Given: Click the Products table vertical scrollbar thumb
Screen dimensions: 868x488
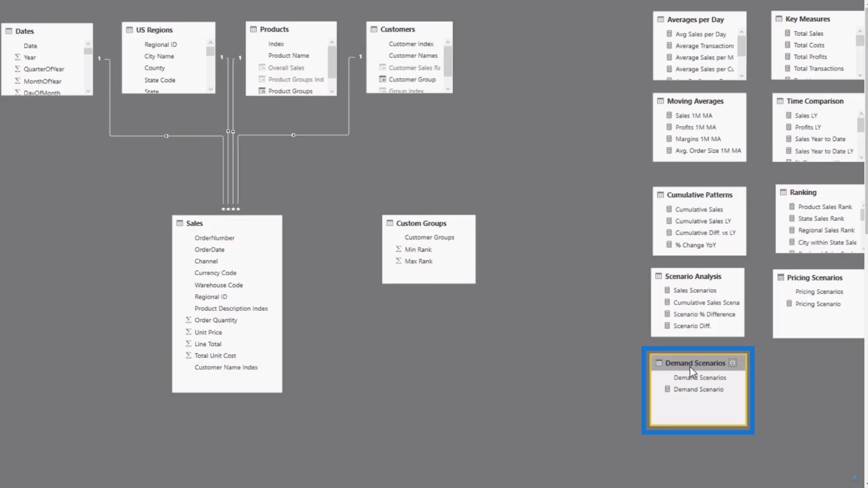Looking at the screenshot, I should (x=332, y=62).
